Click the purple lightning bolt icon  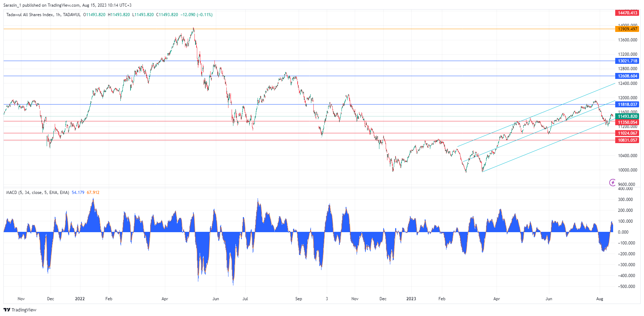(612, 182)
